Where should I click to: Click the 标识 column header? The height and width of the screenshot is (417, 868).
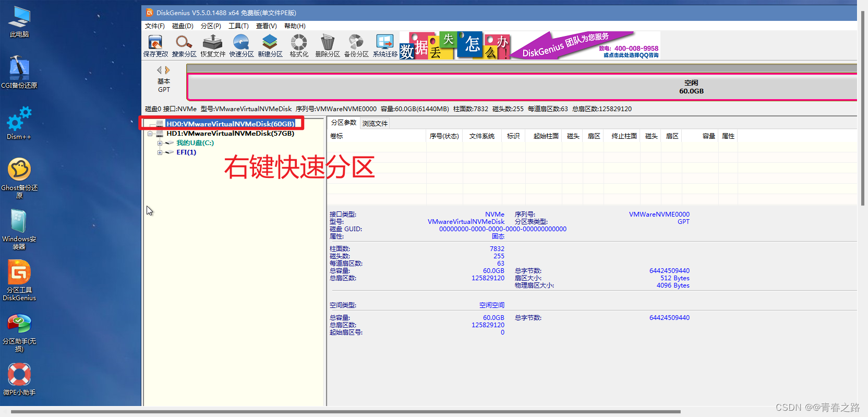[513, 136]
